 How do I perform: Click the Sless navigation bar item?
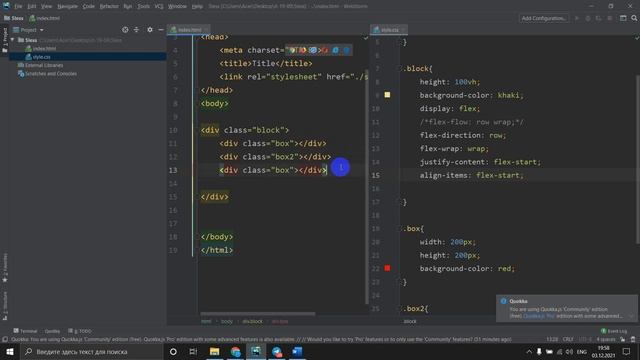[x=14, y=18]
